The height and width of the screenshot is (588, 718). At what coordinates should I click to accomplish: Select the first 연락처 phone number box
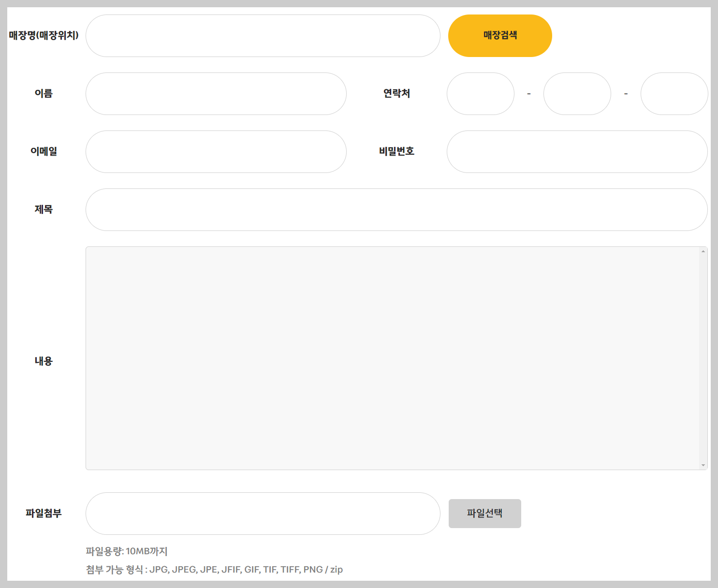click(x=481, y=94)
